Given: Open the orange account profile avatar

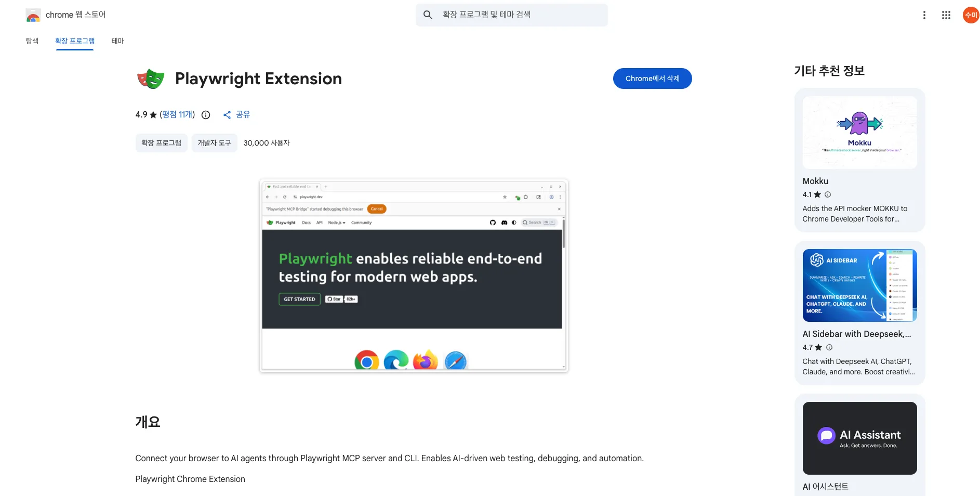Looking at the screenshot, I should coord(971,15).
